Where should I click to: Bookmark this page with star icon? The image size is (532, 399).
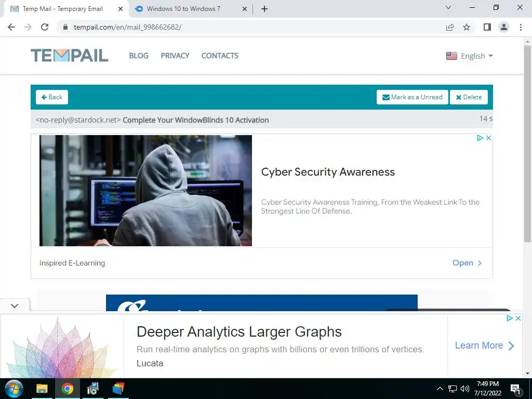pyautogui.click(x=467, y=27)
